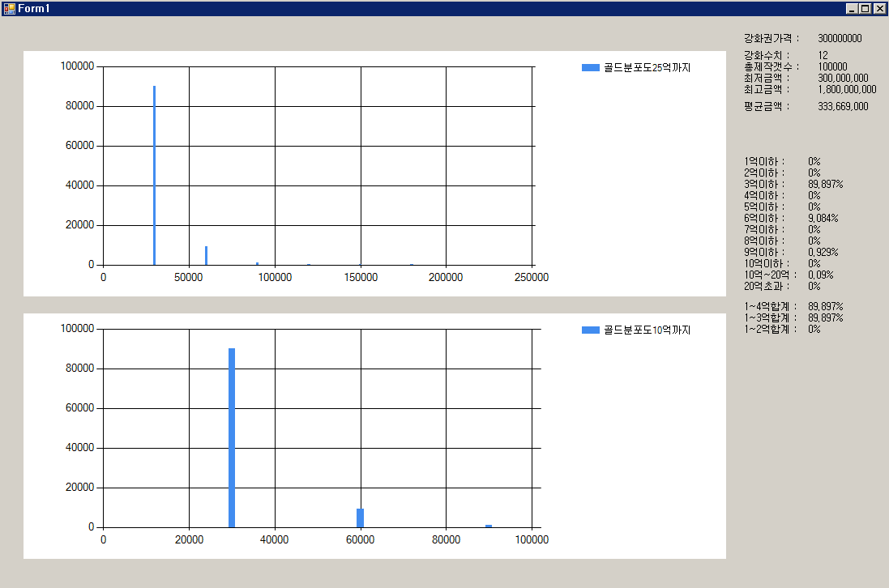Maximize the Form1 window

coord(865,8)
